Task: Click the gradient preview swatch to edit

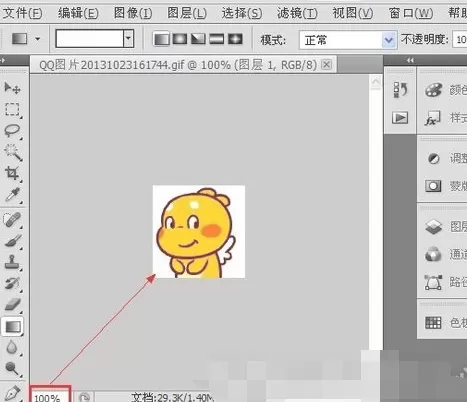Action: pos(89,39)
